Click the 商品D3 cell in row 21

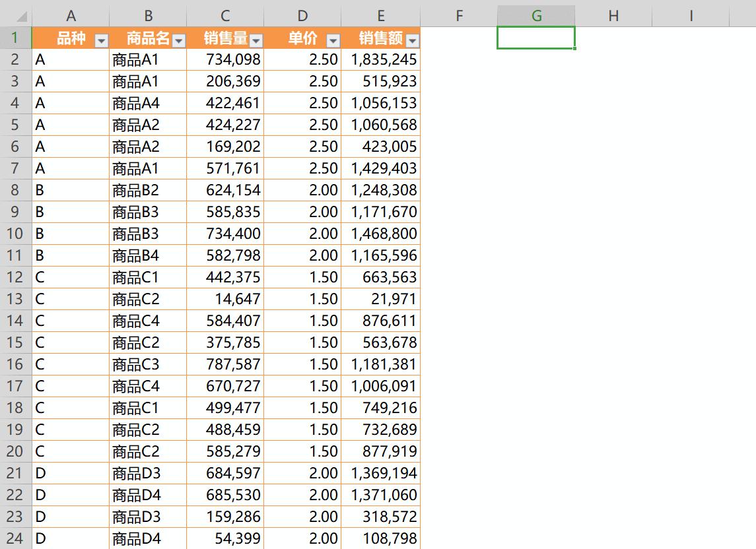point(148,473)
